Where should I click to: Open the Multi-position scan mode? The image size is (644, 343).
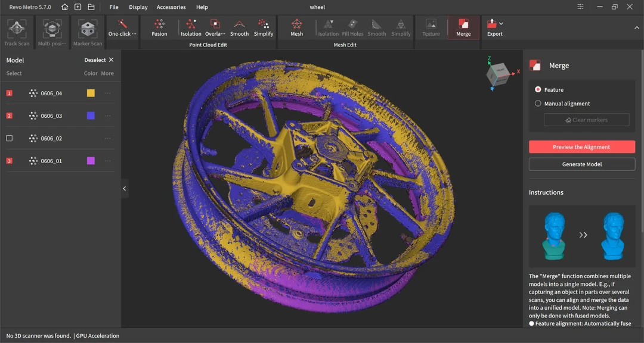coord(52,32)
